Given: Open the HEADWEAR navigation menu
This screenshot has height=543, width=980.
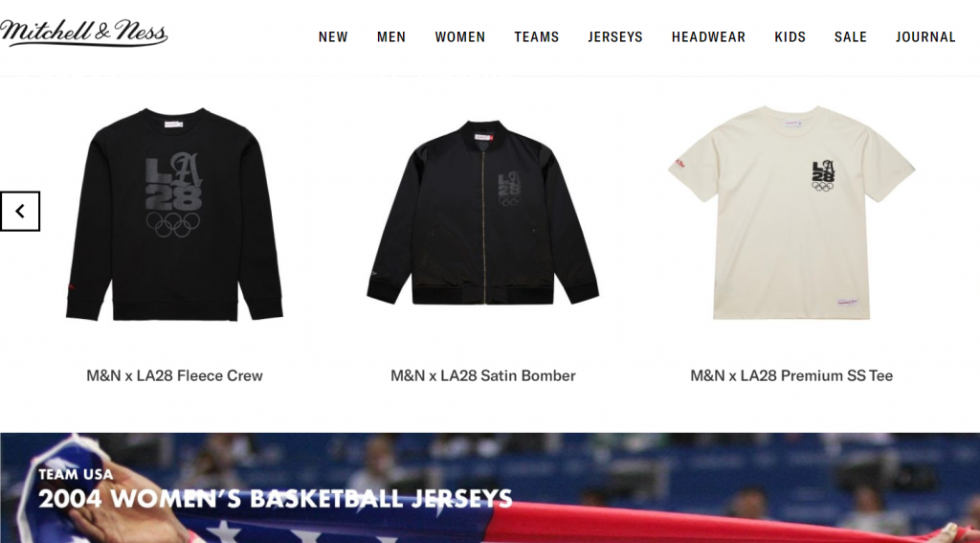Looking at the screenshot, I should tap(709, 37).
